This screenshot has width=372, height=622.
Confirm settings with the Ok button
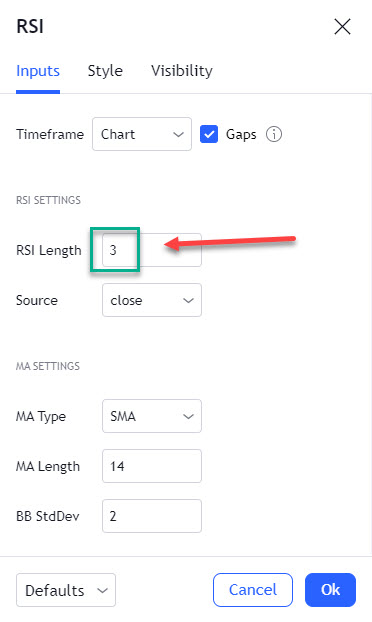click(330, 590)
